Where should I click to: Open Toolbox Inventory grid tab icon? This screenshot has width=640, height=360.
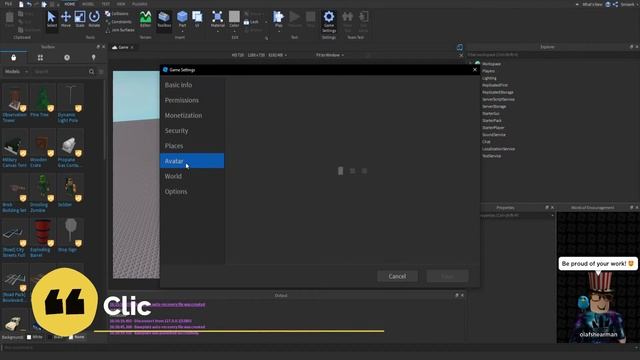[40, 58]
